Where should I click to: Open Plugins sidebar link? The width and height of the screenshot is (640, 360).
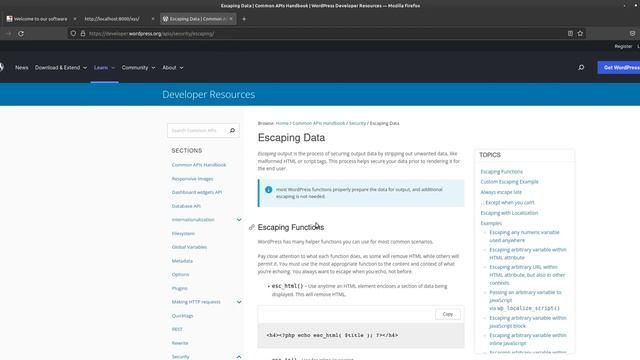(180, 288)
